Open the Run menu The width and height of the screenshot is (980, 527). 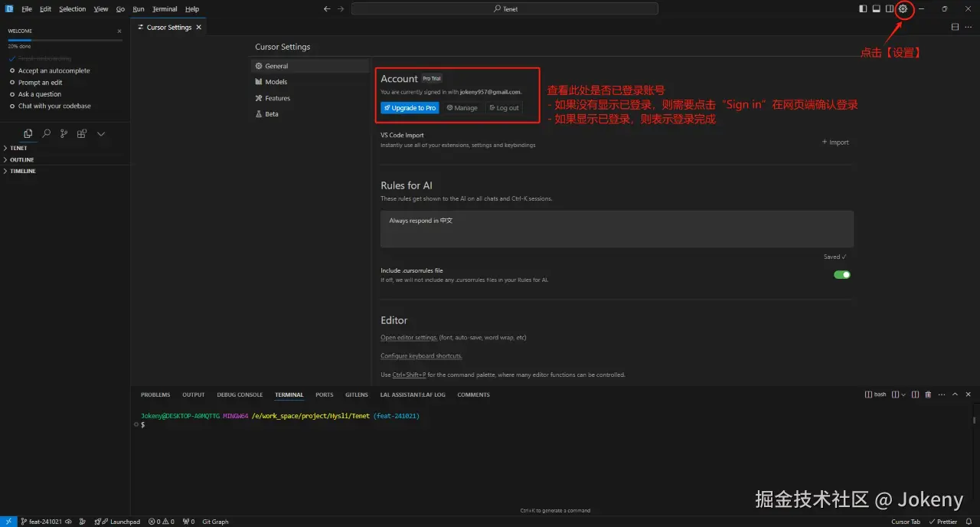click(139, 9)
